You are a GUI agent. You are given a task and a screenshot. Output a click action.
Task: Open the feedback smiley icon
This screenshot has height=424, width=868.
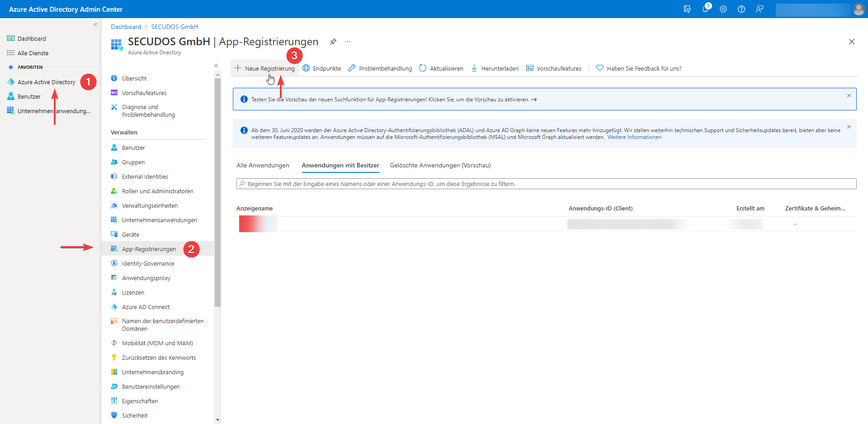(x=759, y=9)
